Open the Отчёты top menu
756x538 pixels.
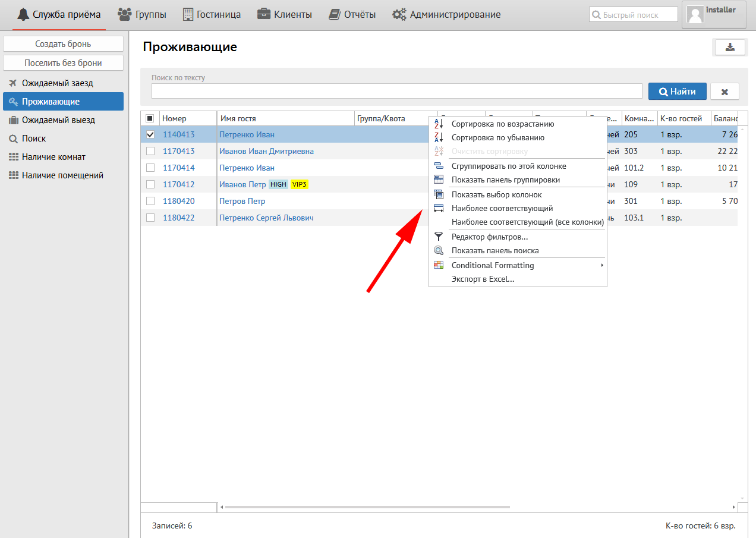tap(352, 15)
